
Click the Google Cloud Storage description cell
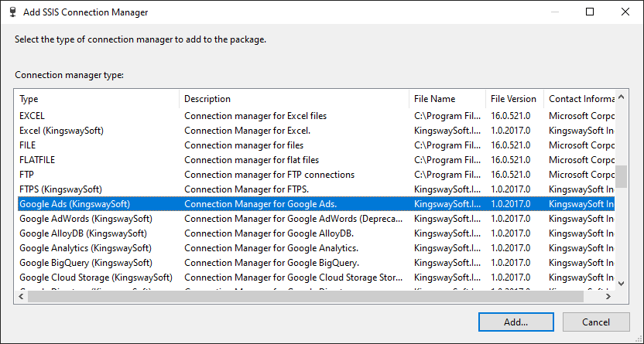point(293,278)
